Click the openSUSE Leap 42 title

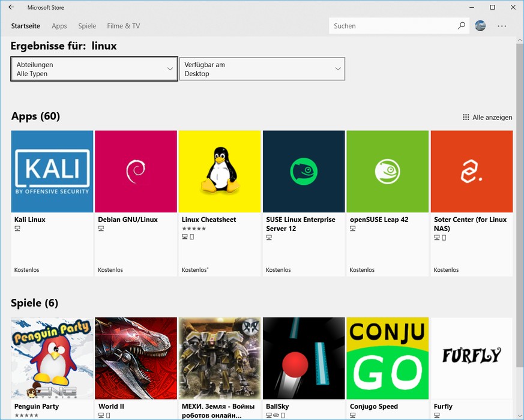[379, 220]
